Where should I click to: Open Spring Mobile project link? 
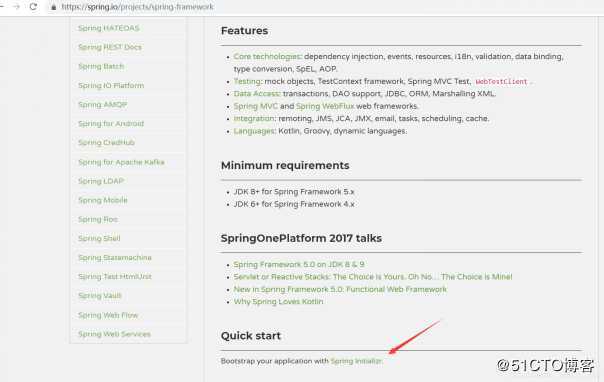[102, 200]
